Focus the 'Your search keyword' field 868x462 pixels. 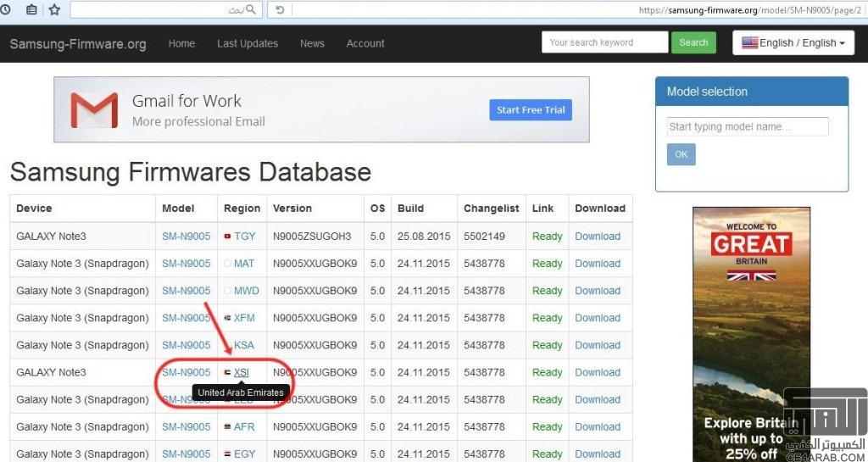click(604, 42)
